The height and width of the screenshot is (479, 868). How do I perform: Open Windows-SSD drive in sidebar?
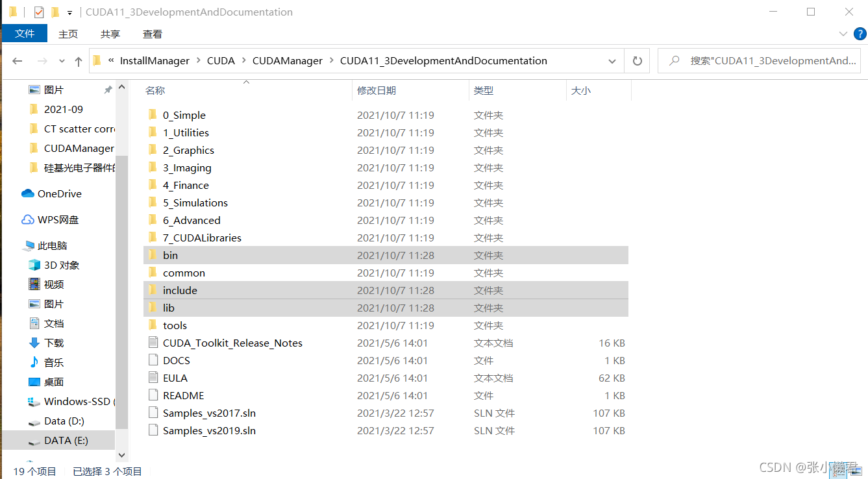[x=71, y=401]
